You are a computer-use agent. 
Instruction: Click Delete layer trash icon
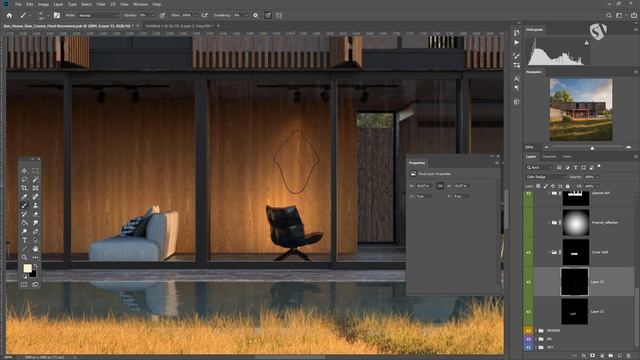pyautogui.click(x=629, y=356)
